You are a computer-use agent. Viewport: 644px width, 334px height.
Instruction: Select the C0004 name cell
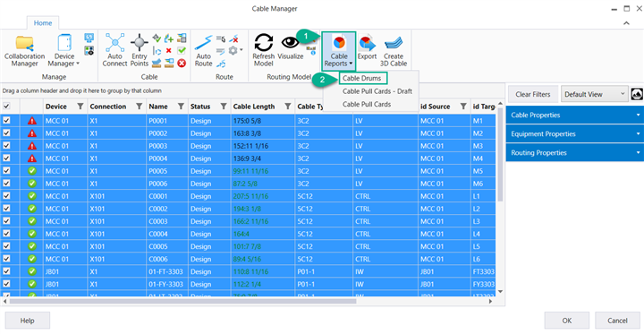click(x=167, y=234)
